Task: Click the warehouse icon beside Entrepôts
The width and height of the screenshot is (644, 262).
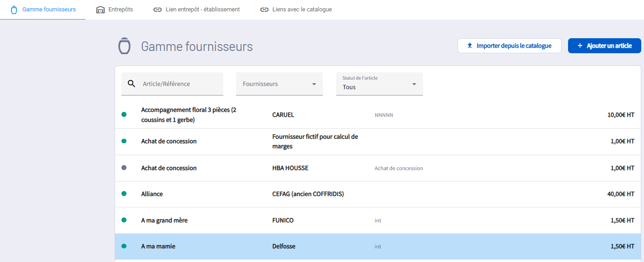Action: tap(101, 10)
